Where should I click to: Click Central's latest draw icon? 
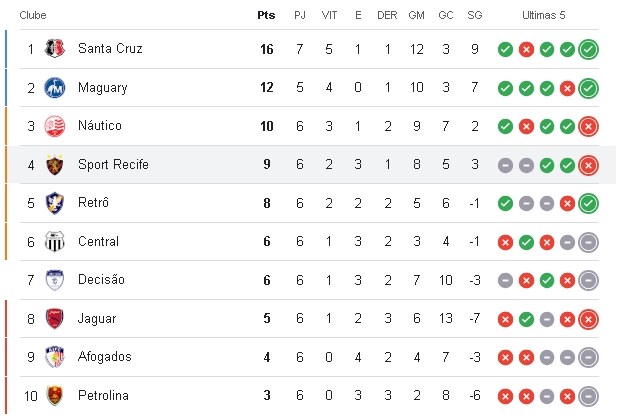coord(588,242)
